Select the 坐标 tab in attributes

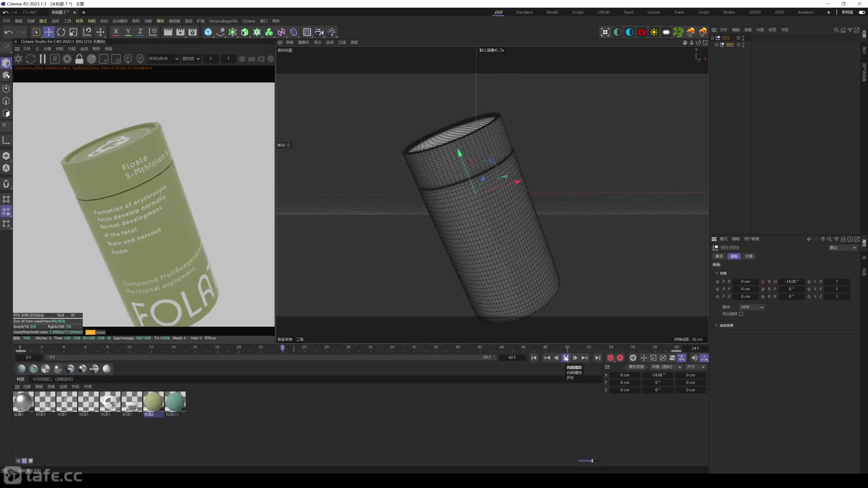click(x=734, y=256)
